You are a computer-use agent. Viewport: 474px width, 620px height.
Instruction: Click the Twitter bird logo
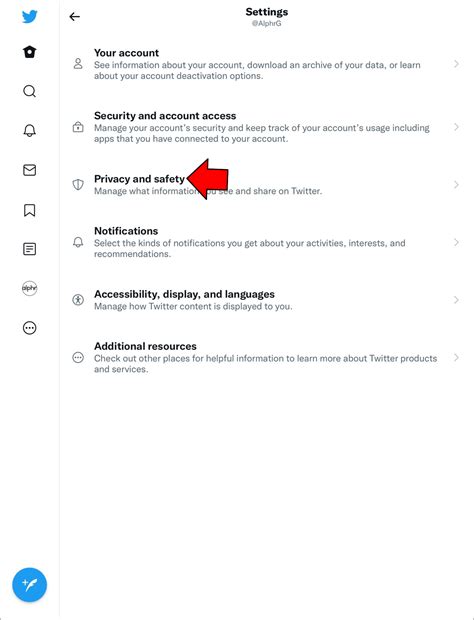(x=30, y=17)
